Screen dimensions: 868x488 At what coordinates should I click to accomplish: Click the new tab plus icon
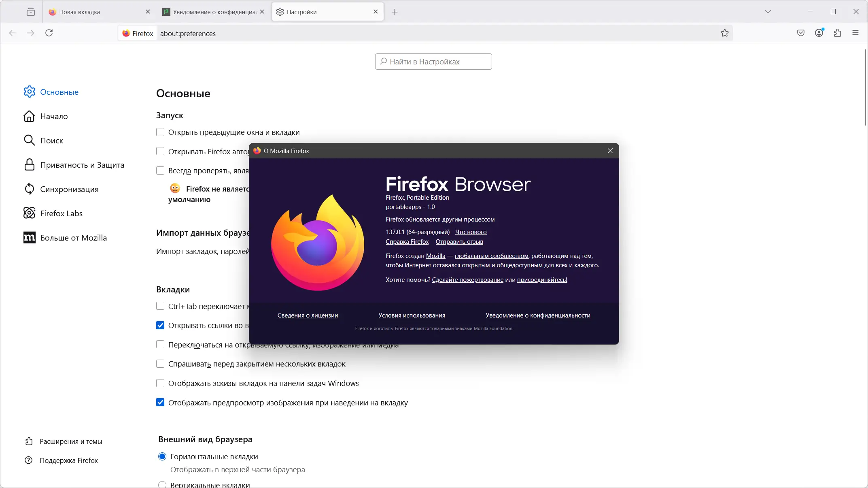395,12
